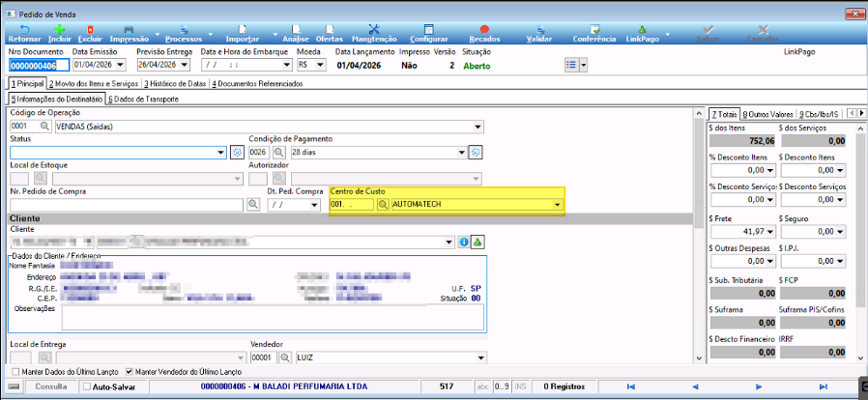Open the Processos toolbar item

click(184, 34)
